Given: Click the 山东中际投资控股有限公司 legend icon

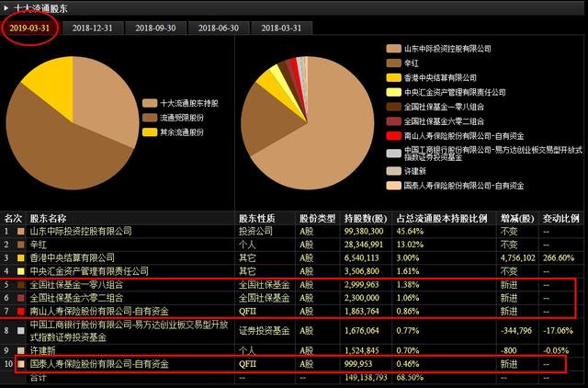Looking at the screenshot, I should [x=393, y=46].
